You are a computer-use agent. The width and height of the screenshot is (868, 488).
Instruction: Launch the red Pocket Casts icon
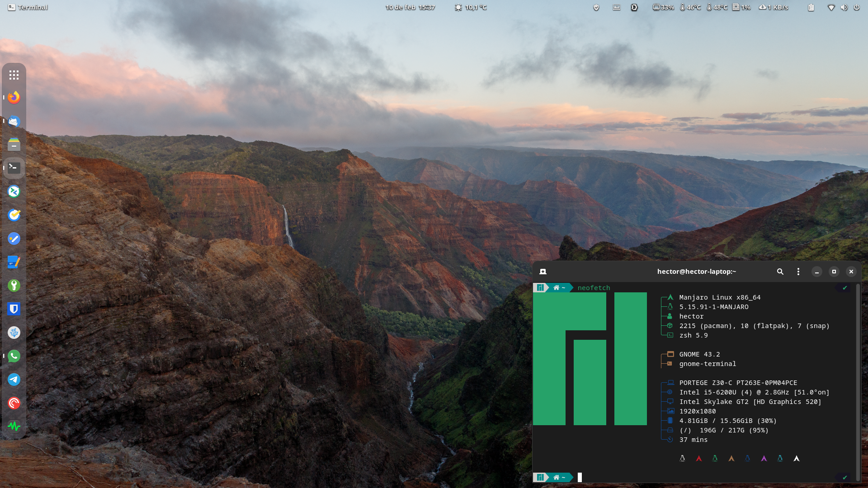tap(14, 403)
